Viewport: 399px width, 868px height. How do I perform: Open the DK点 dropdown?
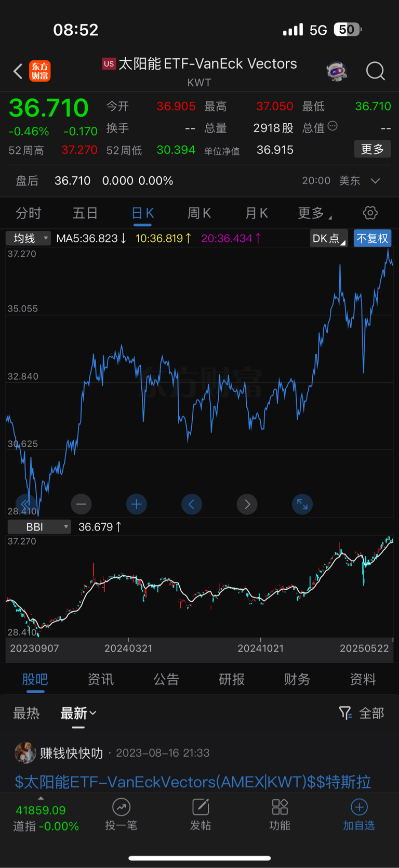click(x=329, y=238)
